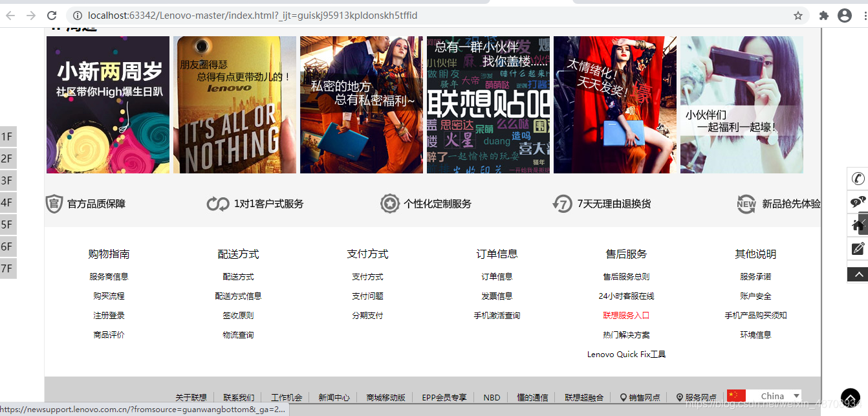Viewport: 868px width, 416px height.
Task: Open the 购买流程 link
Action: pyautogui.click(x=109, y=296)
